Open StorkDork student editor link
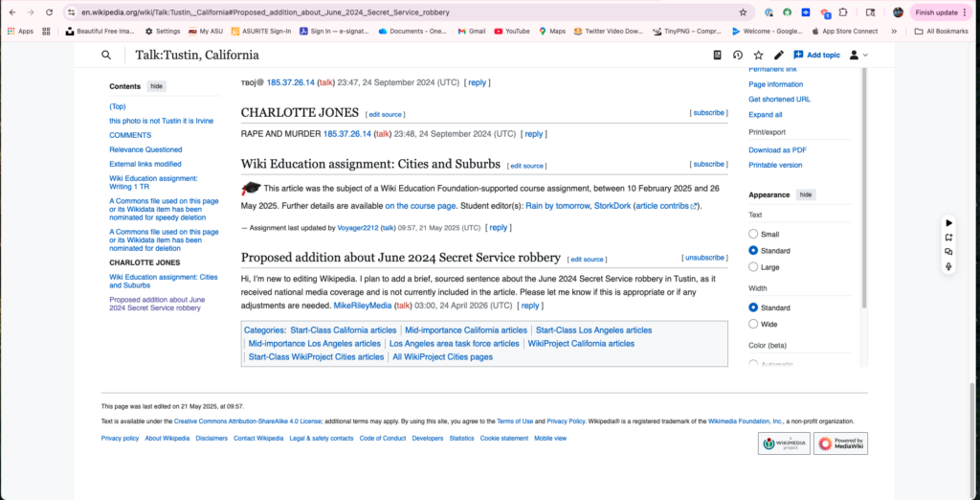 point(612,205)
